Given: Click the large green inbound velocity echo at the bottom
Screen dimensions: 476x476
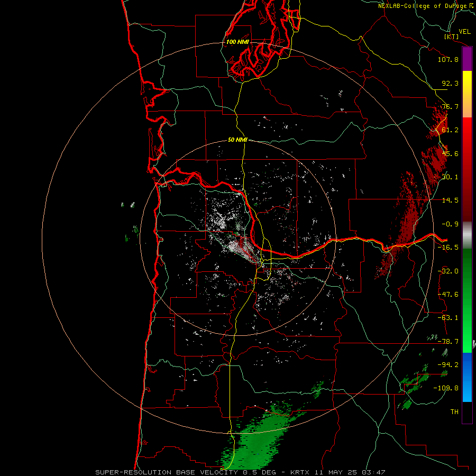Looking at the screenshot, I should click(x=258, y=437).
